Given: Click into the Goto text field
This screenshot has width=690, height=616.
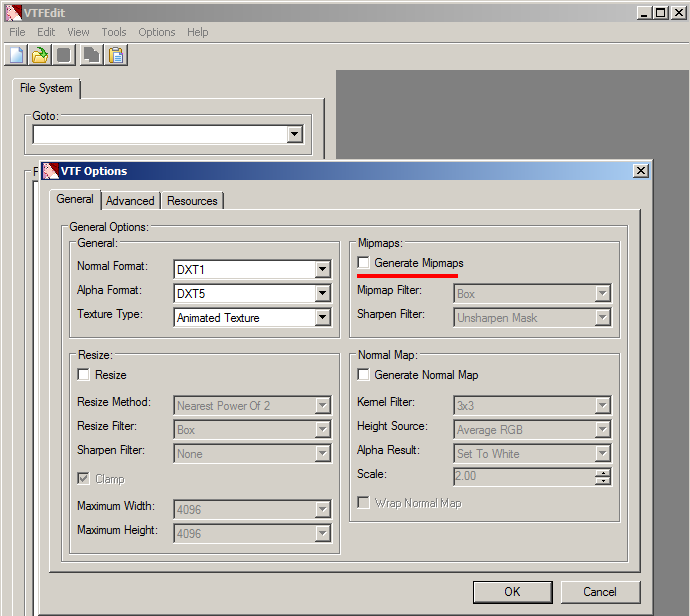Looking at the screenshot, I should coord(160,134).
